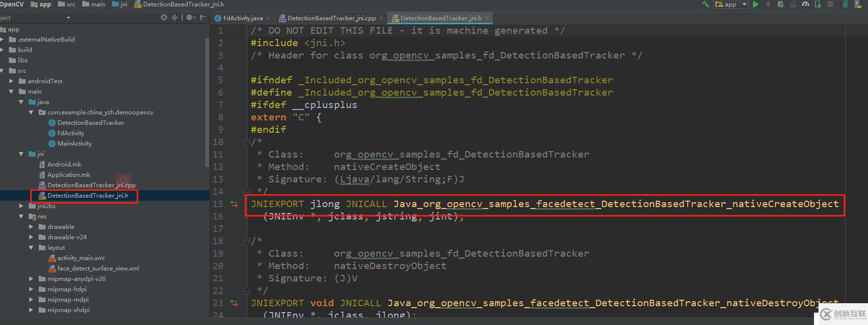The image size is (868, 325).
Task: Collapse comment block at line 10
Action: click(x=247, y=142)
